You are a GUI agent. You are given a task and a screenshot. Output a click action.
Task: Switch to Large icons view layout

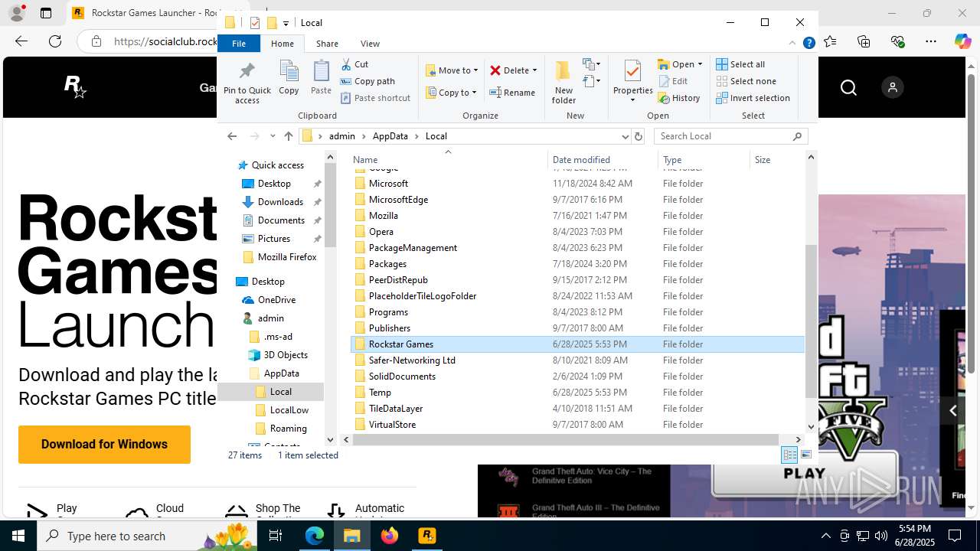pos(805,455)
